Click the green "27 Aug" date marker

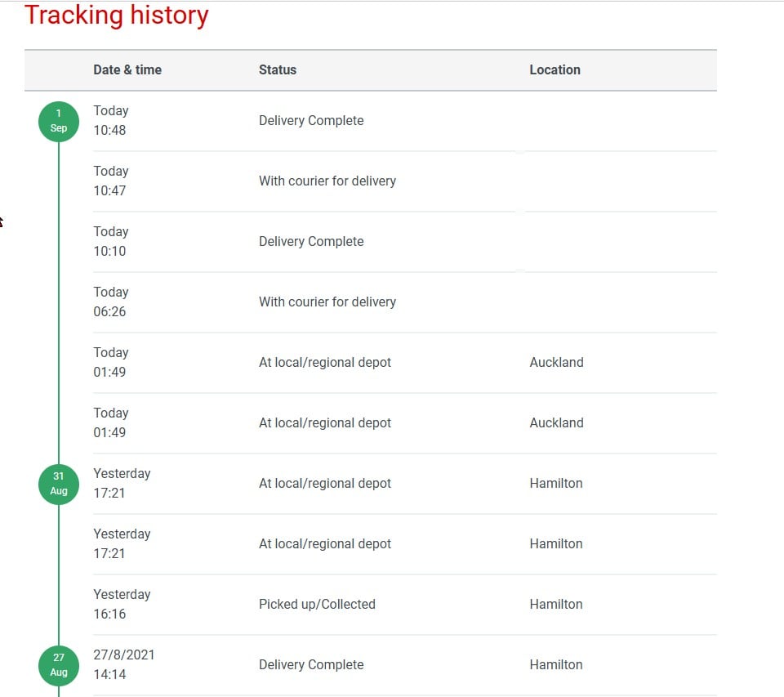[59, 665]
